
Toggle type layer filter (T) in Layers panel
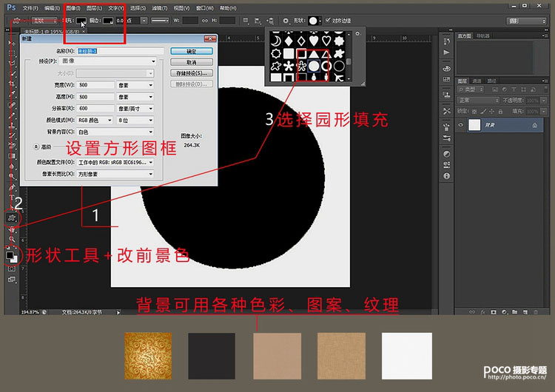point(514,89)
